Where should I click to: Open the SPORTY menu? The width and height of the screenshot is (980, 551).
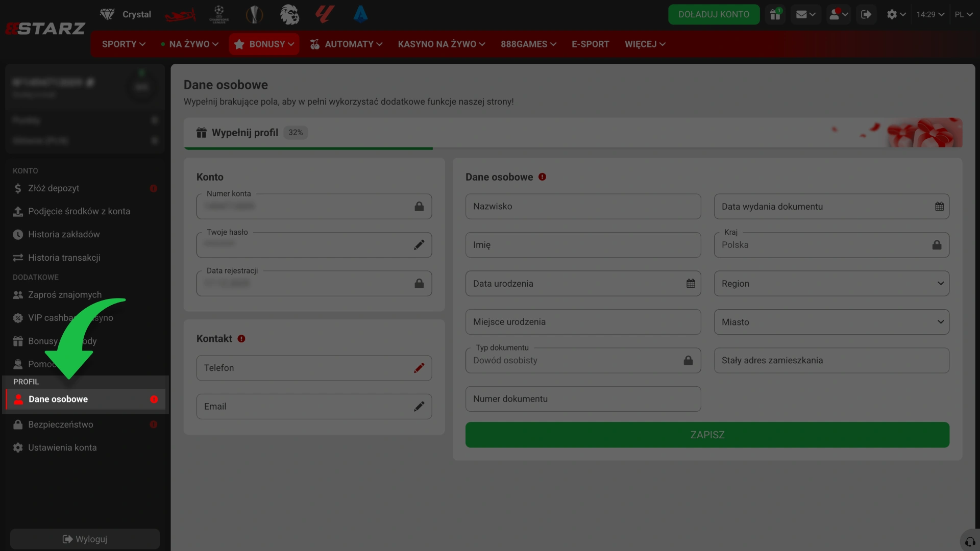point(124,44)
